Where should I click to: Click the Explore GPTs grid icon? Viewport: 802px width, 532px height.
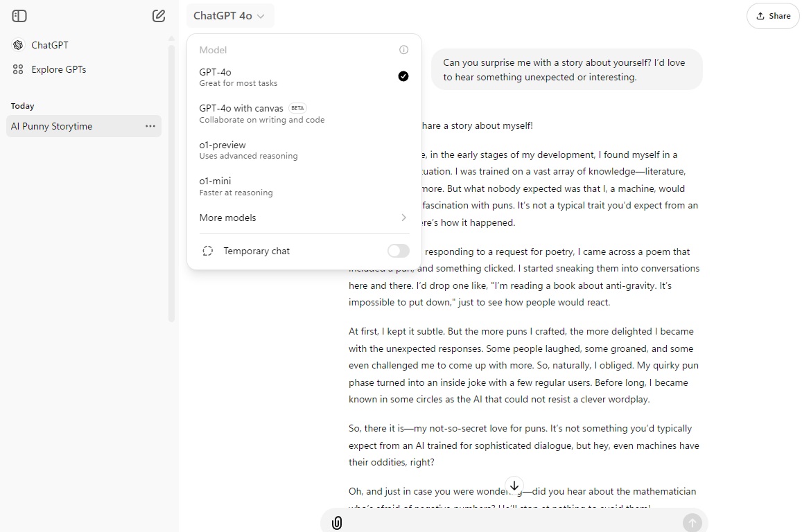coord(18,69)
